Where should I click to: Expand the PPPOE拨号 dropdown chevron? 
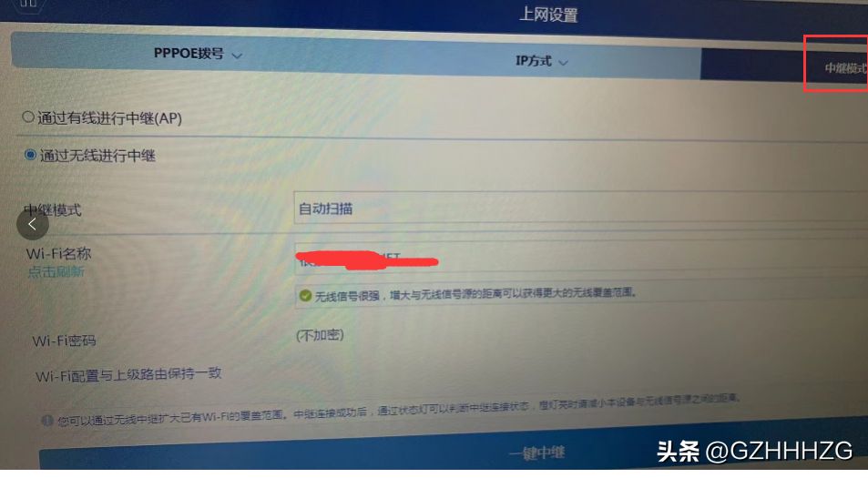237,56
